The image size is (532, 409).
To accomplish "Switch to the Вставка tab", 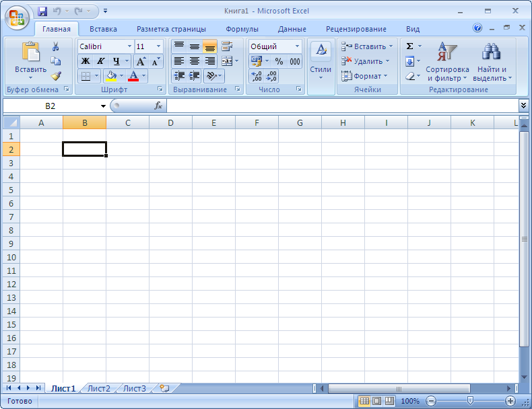I will coord(103,29).
